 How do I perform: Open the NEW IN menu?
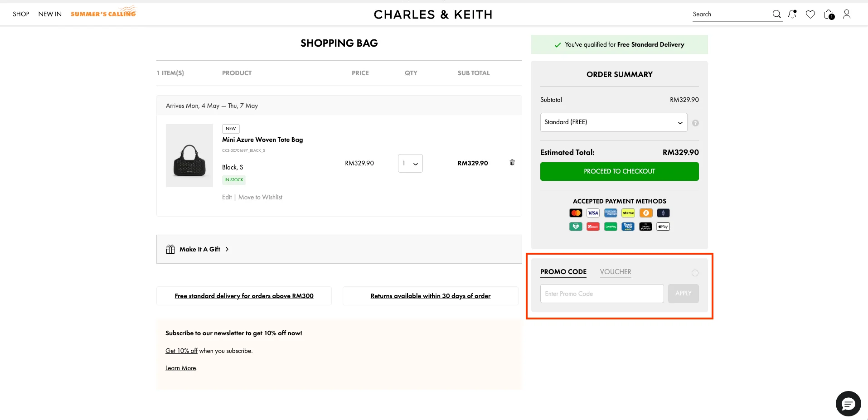coord(50,14)
